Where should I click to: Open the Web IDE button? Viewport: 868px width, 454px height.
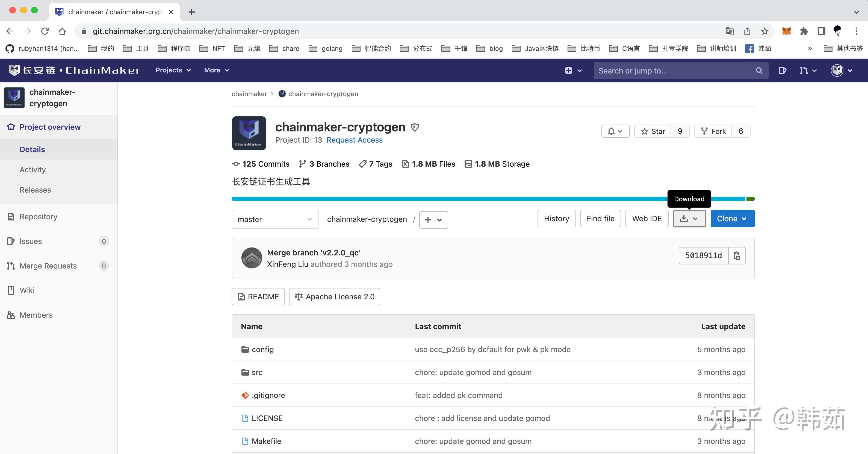coord(646,219)
